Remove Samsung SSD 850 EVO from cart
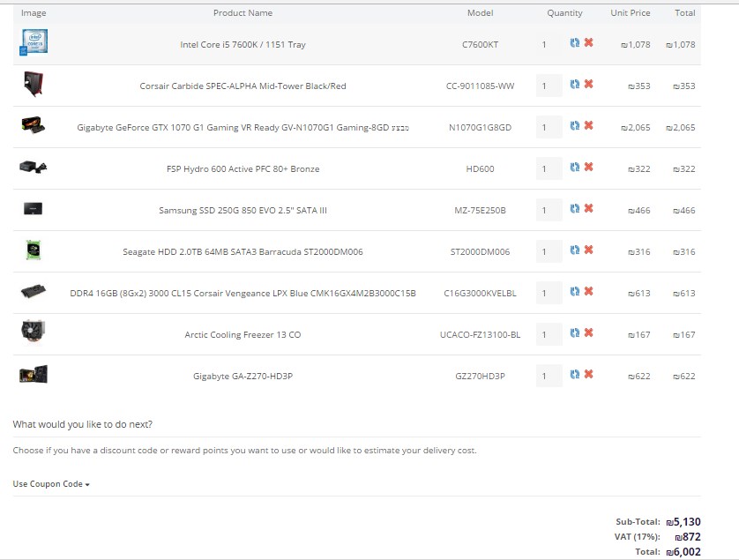The width and height of the screenshot is (739, 560). click(589, 209)
